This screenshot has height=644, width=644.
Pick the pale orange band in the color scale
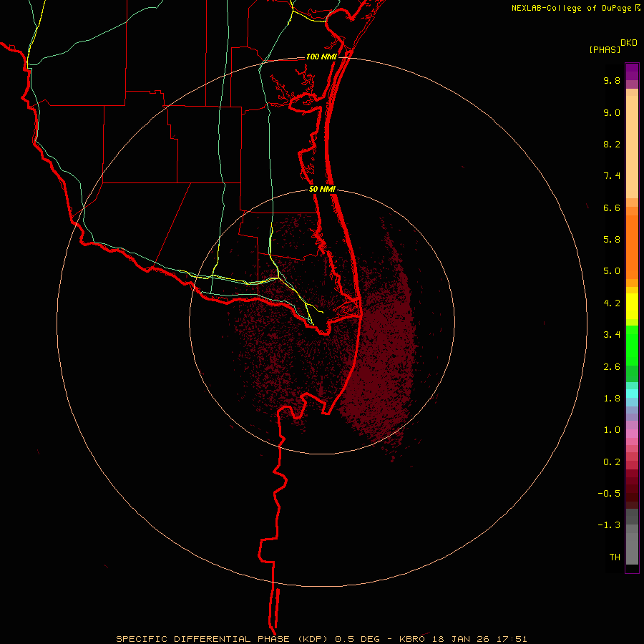coord(632,147)
